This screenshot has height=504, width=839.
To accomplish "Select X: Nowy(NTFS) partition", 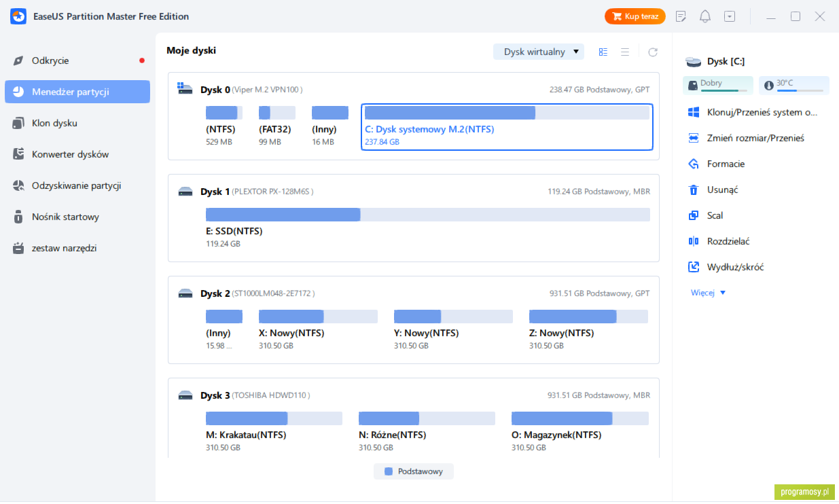I will tap(318, 330).
